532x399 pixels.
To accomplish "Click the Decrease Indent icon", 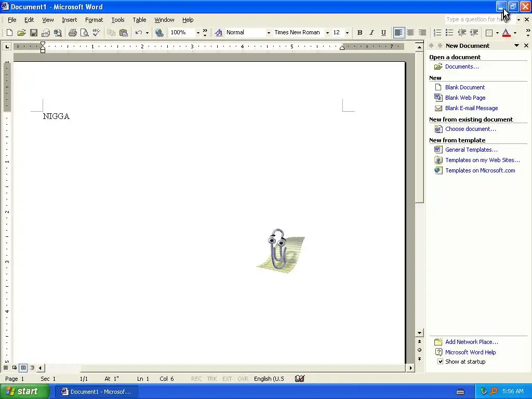I will 462,33.
